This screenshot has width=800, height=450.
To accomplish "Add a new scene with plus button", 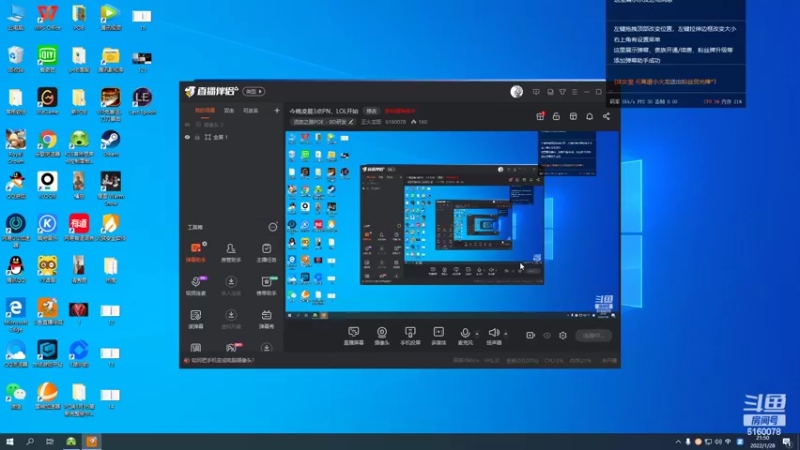I will pos(277,110).
